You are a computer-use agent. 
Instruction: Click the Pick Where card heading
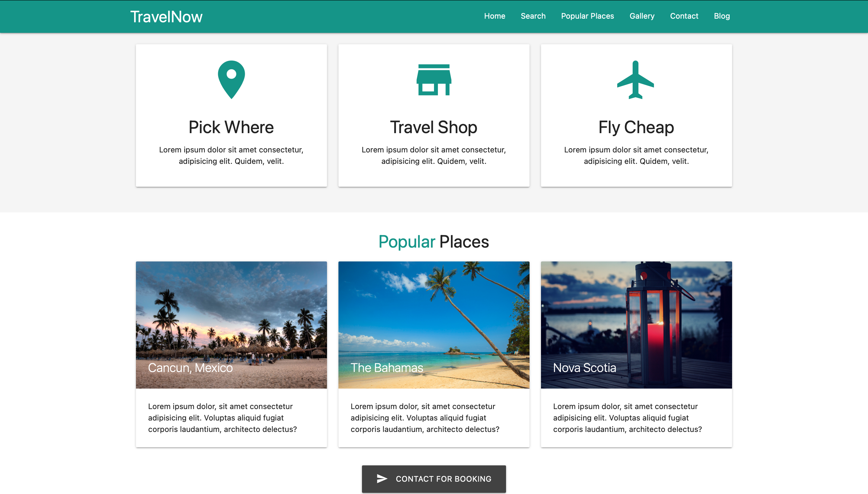[231, 127]
